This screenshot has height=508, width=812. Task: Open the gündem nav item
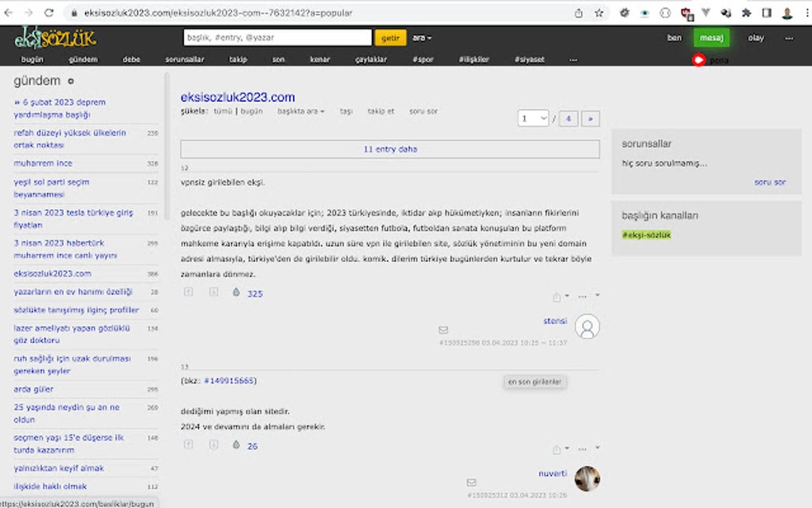tap(83, 60)
